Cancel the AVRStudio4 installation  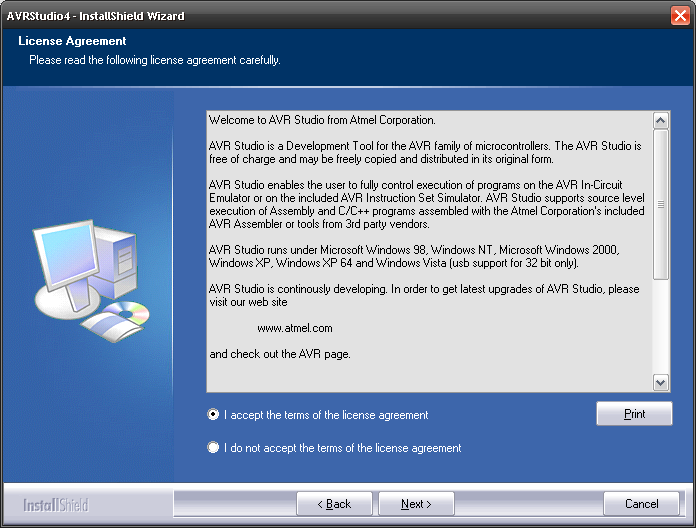tap(642, 504)
